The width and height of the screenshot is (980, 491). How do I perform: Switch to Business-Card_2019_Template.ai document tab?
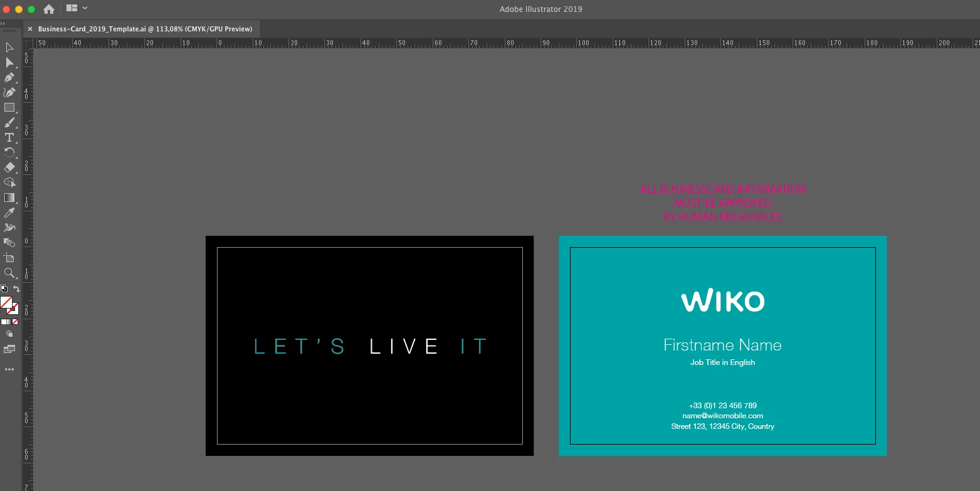[x=145, y=29]
